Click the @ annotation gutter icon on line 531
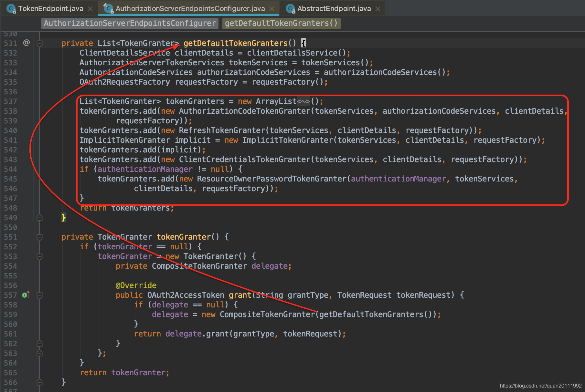Screen dimensions: 585x392 (27, 43)
